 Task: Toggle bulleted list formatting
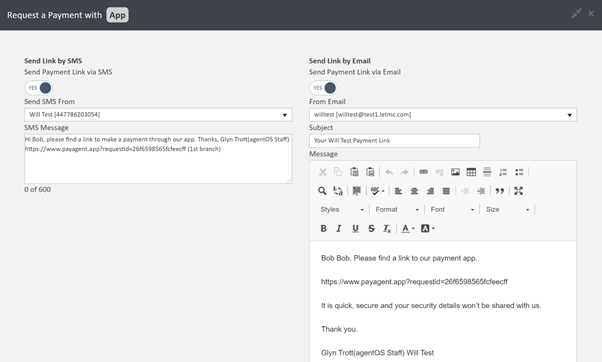[x=519, y=172]
